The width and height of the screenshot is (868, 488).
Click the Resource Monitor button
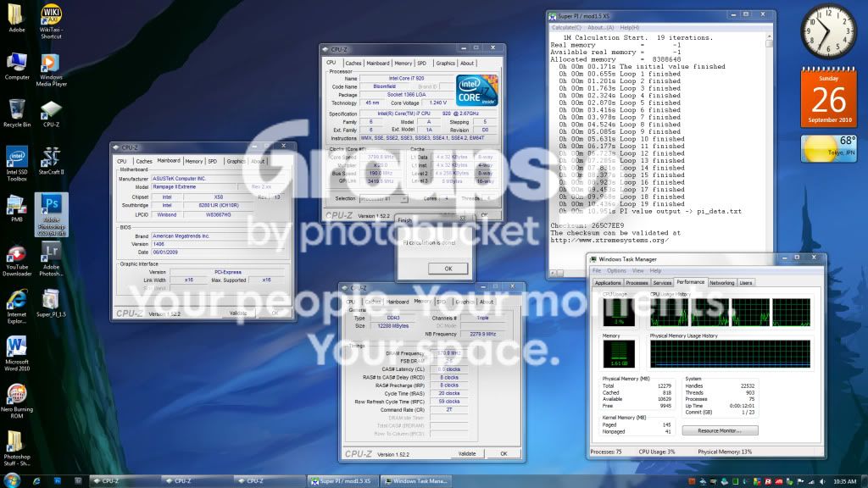click(x=720, y=430)
